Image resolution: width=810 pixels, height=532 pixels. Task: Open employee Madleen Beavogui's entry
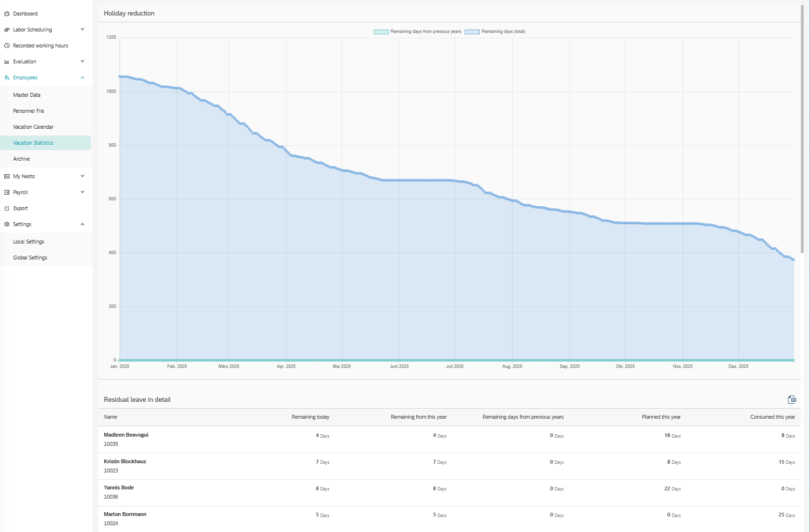click(126, 435)
